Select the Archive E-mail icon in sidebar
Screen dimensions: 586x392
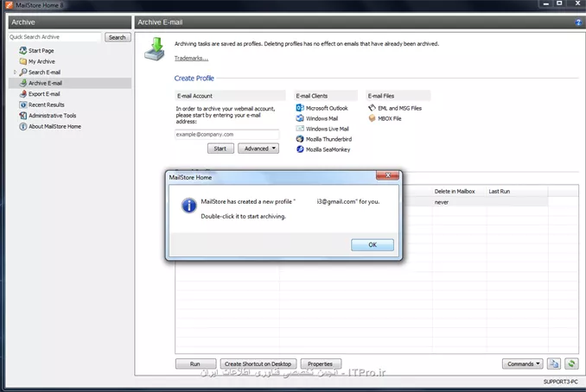point(23,83)
